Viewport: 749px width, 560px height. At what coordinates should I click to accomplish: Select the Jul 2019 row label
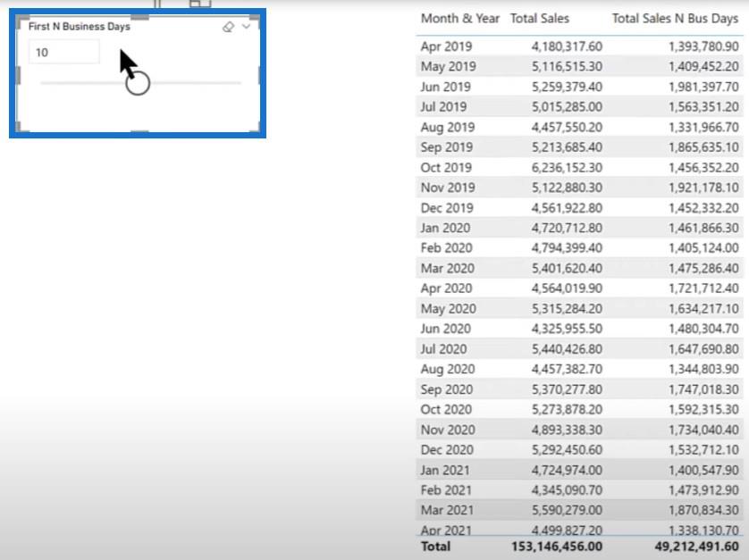443,107
